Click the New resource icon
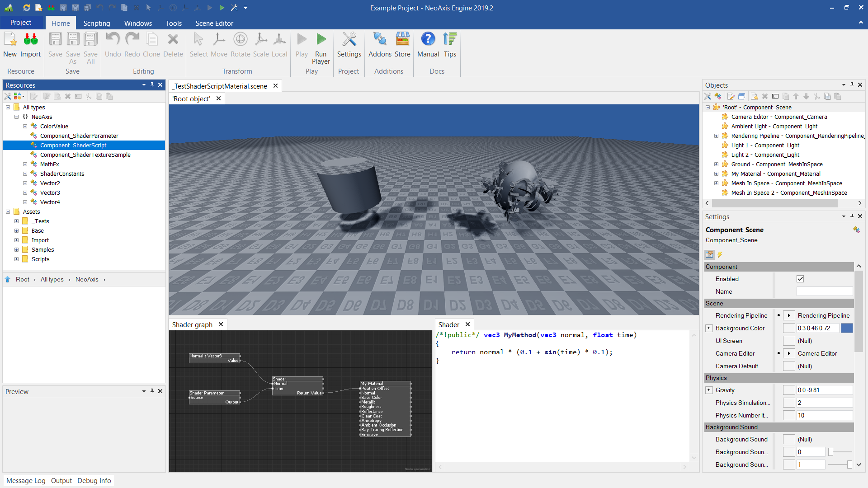868x488 pixels. pyautogui.click(x=10, y=40)
